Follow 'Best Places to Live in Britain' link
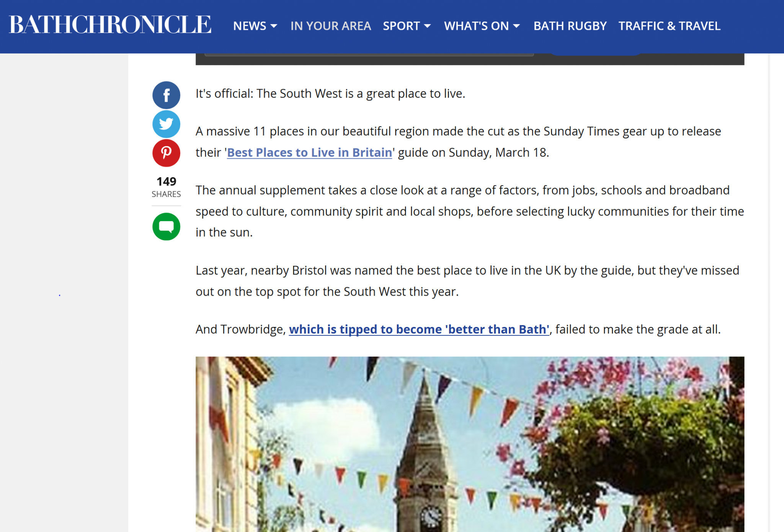 (x=309, y=153)
